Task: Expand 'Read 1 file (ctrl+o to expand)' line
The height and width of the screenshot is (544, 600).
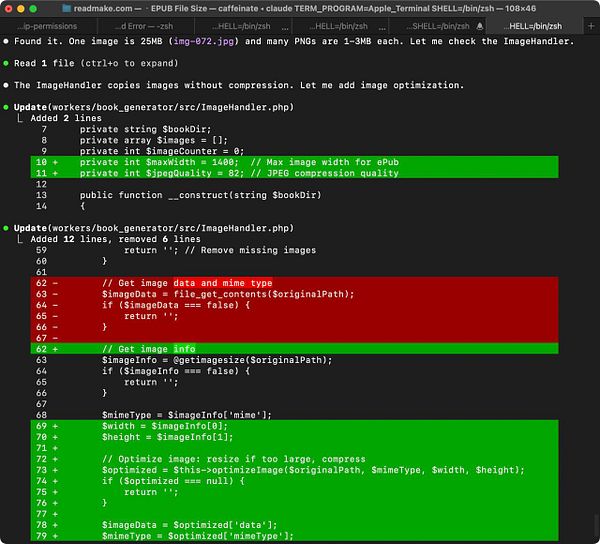Action: pos(96,64)
